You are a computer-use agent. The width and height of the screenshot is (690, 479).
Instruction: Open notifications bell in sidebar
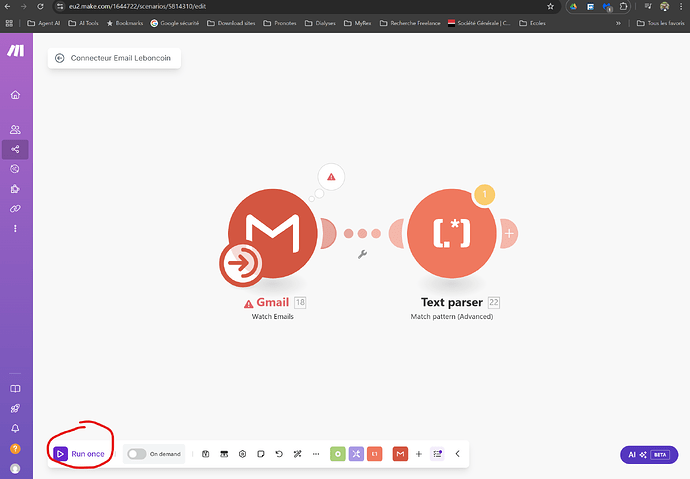tap(15, 428)
